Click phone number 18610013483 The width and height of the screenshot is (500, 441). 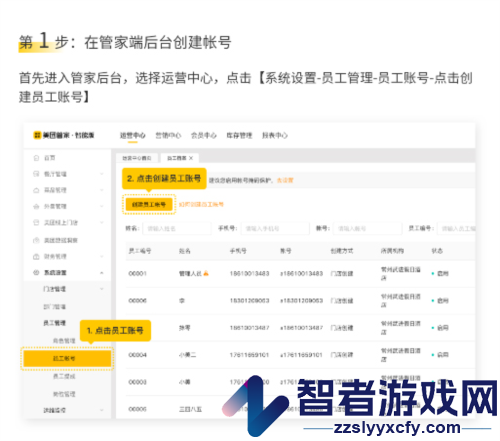pos(249,273)
